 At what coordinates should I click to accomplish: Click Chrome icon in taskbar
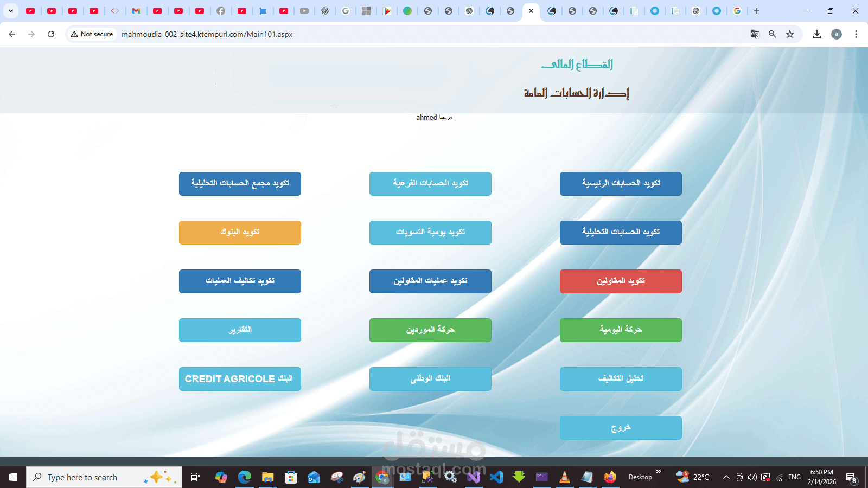coord(383,477)
